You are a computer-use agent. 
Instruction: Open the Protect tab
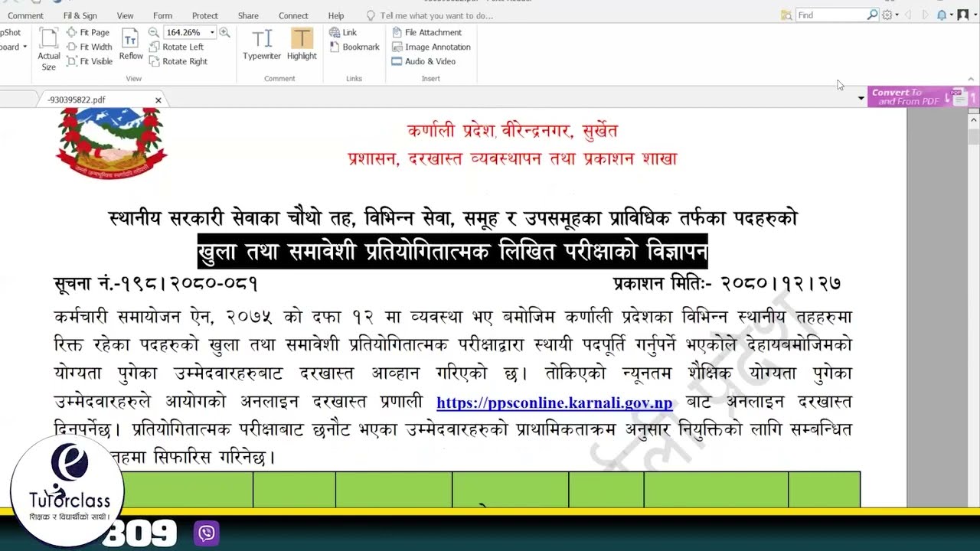[205, 15]
